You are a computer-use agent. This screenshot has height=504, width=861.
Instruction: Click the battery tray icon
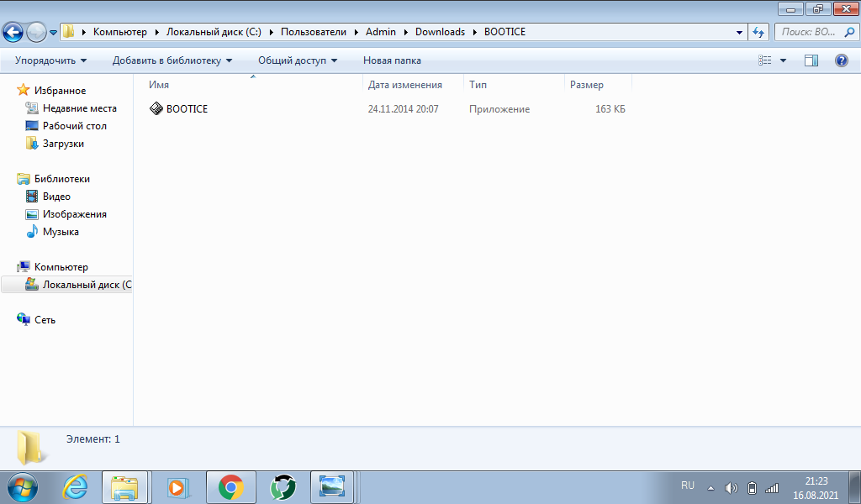[753, 488]
